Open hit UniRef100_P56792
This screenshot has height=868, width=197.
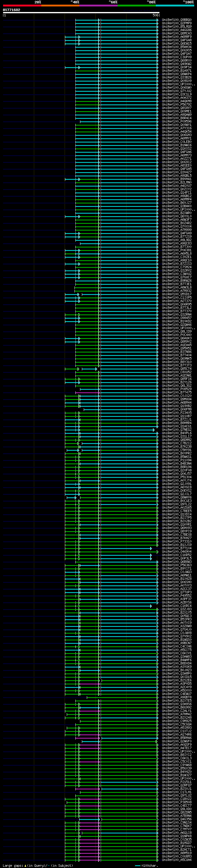point(177,104)
